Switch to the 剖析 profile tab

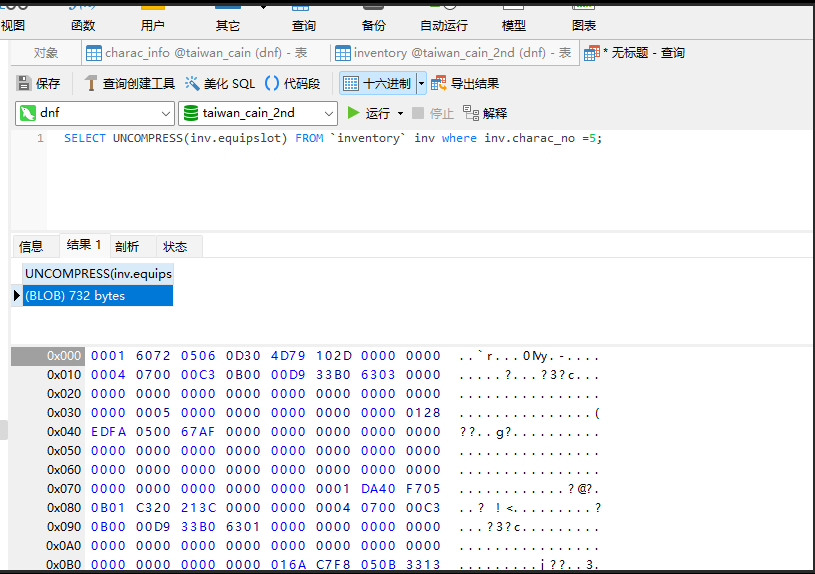tap(127, 246)
